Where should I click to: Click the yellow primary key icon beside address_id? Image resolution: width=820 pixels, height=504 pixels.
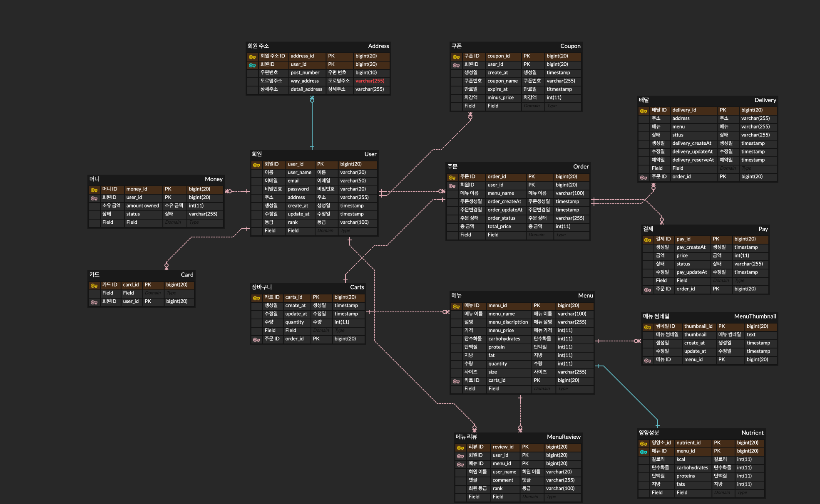(252, 57)
